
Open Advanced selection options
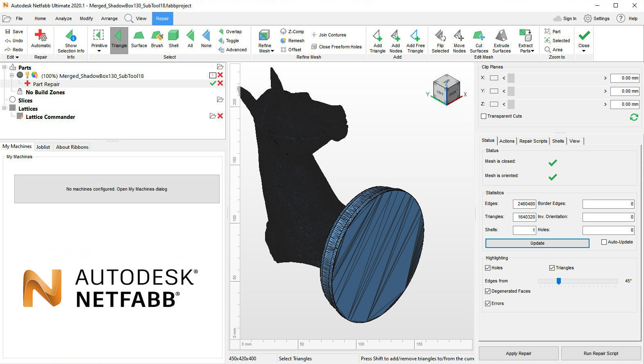[232, 50]
